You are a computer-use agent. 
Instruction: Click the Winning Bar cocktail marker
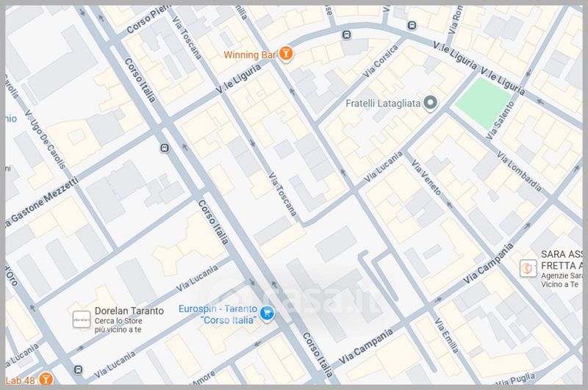click(x=286, y=54)
